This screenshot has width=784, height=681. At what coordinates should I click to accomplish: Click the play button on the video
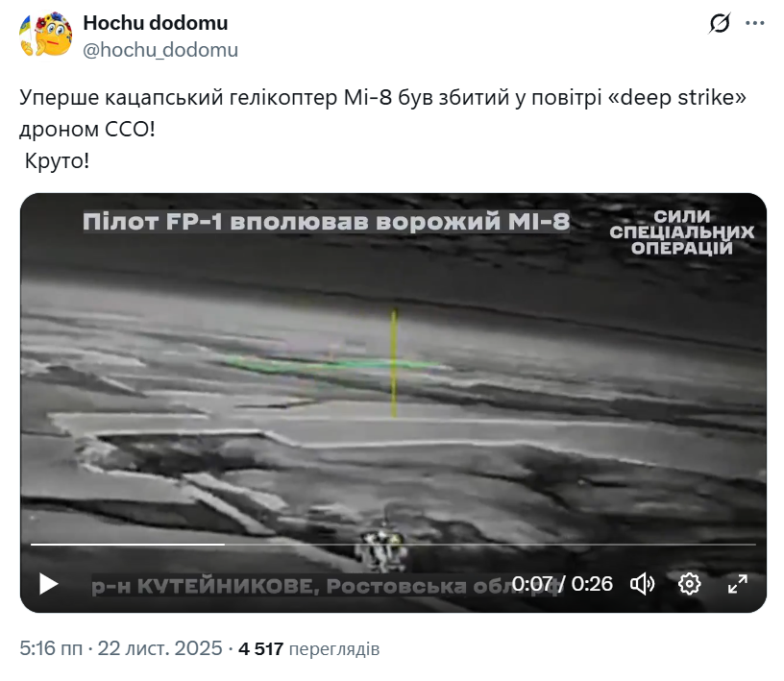coord(48,583)
